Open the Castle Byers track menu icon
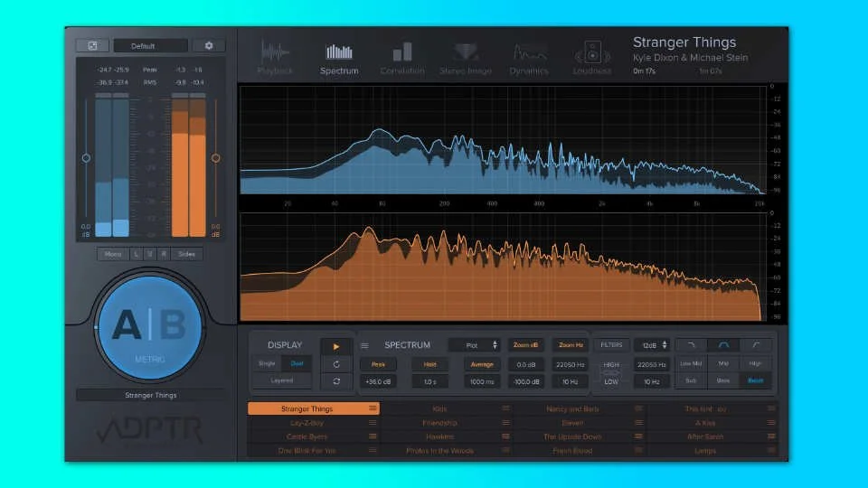 point(373,436)
